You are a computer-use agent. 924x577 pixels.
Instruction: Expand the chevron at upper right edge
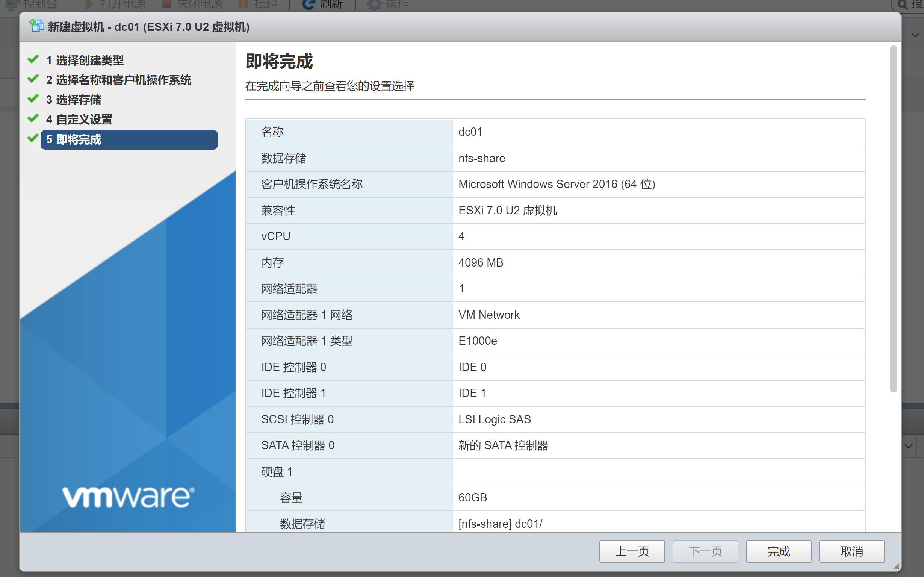click(x=915, y=35)
